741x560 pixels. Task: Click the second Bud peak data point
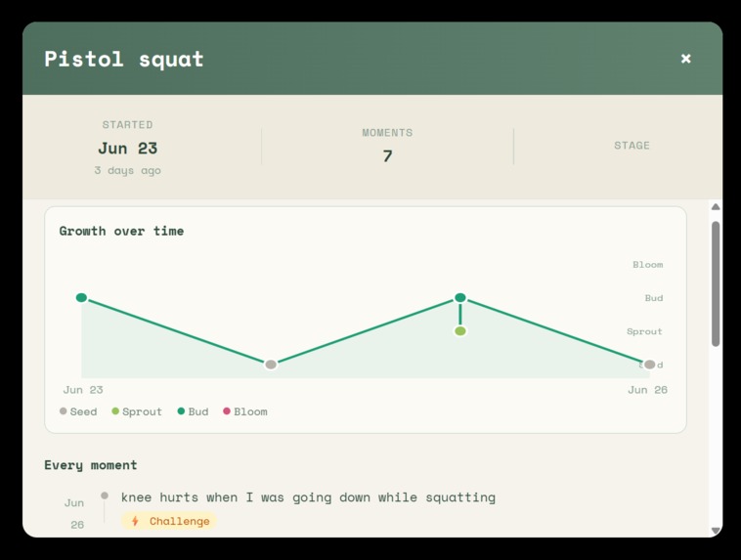460,297
